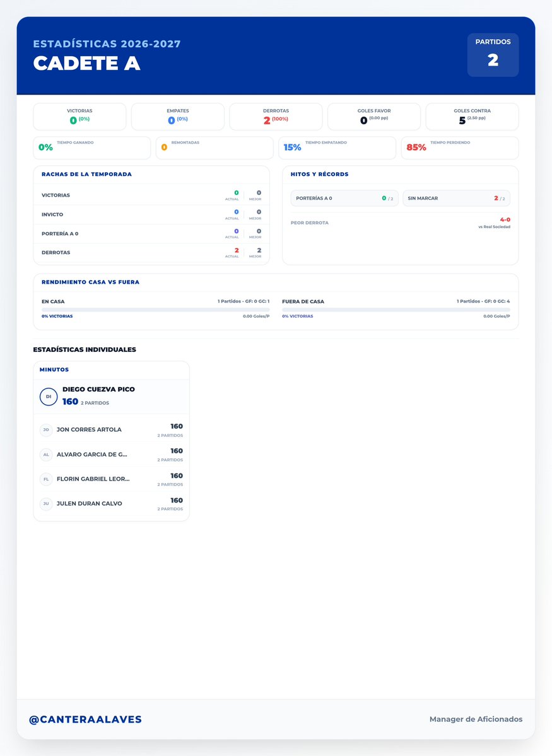
Task: Select the Tiempo Empatando 15% card
Action: coord(337,148)
